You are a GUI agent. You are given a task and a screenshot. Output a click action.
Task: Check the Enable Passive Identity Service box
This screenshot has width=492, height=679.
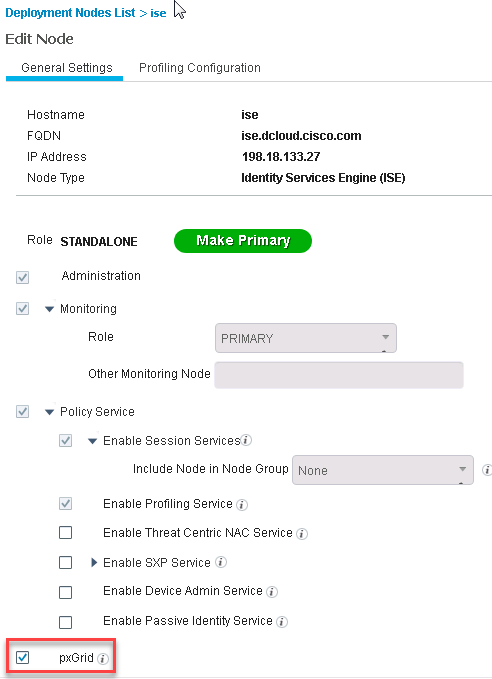tap(65, 622)
